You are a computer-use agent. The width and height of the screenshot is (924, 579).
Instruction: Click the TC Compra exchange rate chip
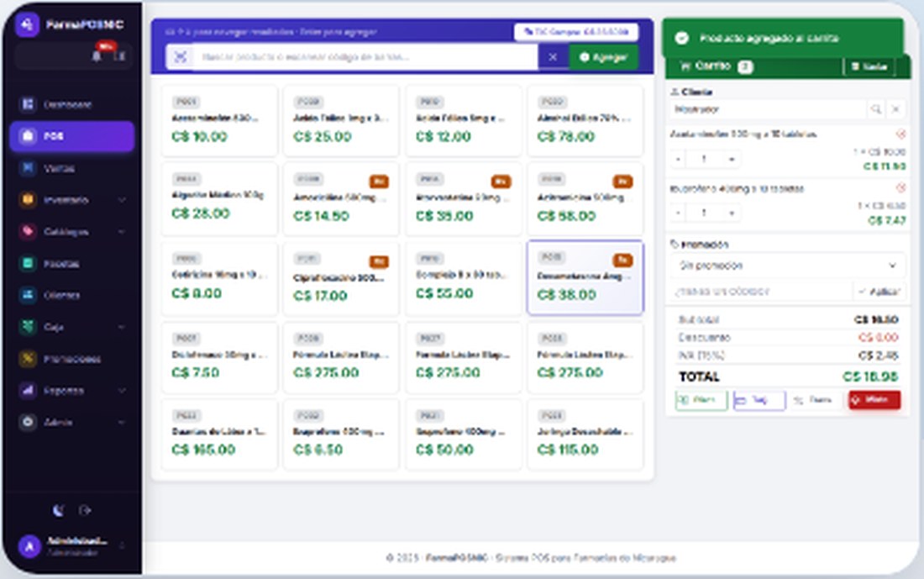[x=575, y=32]
